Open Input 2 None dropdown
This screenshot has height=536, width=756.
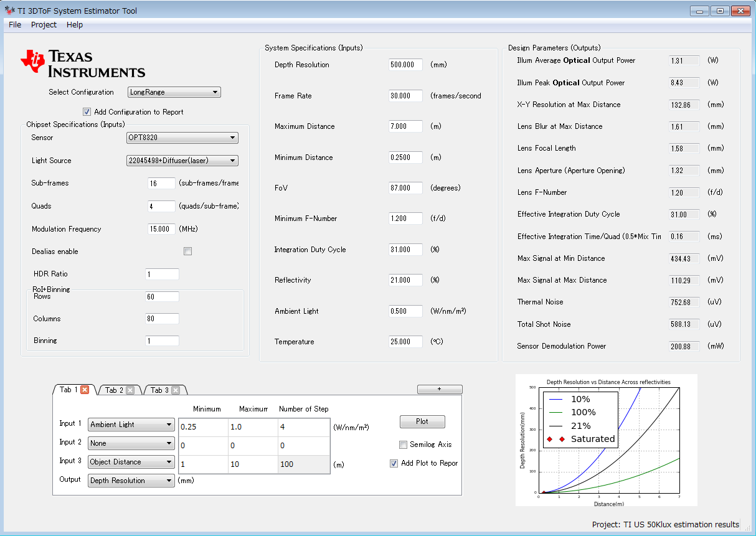pyautogui.click(x=131, y=443)
